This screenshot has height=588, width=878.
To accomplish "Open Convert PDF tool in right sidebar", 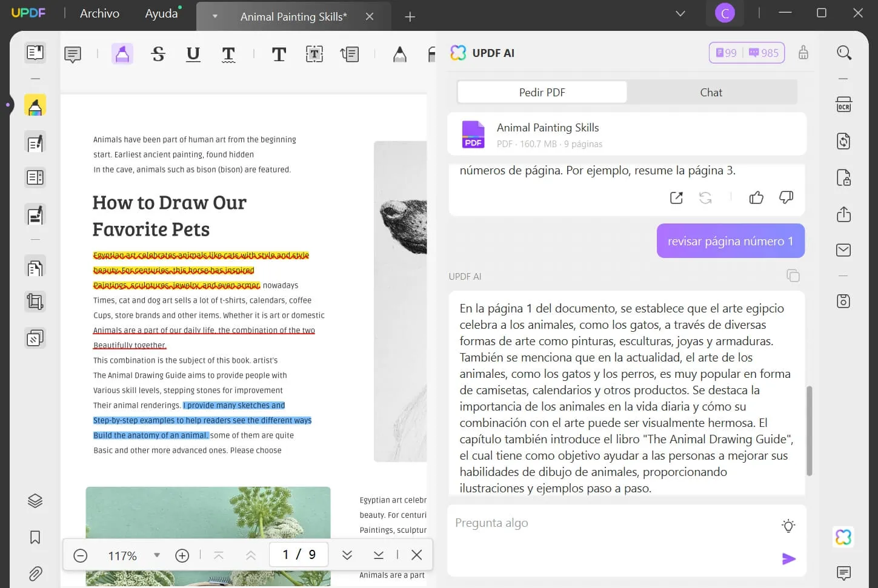I will coord(844,142).
